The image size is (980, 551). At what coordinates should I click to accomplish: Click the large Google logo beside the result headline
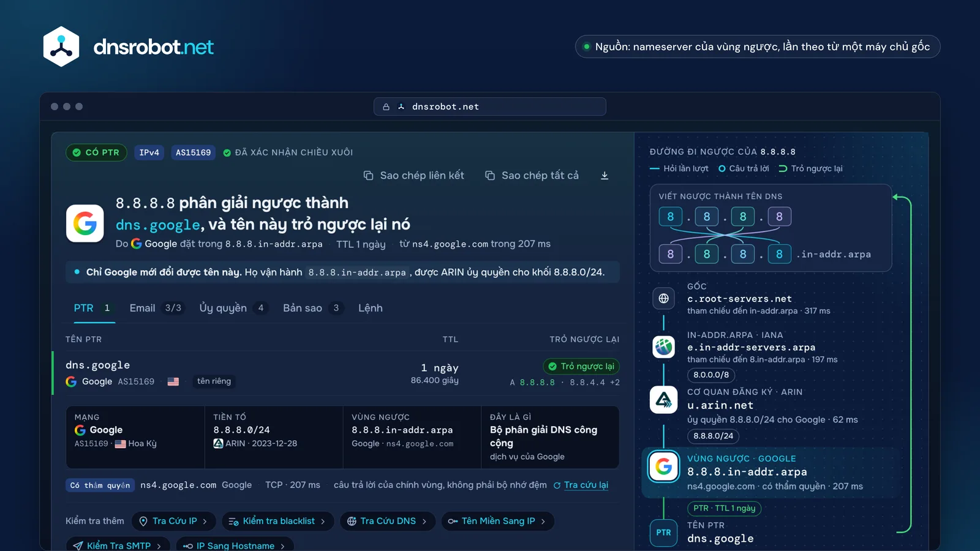coord(85,223)
